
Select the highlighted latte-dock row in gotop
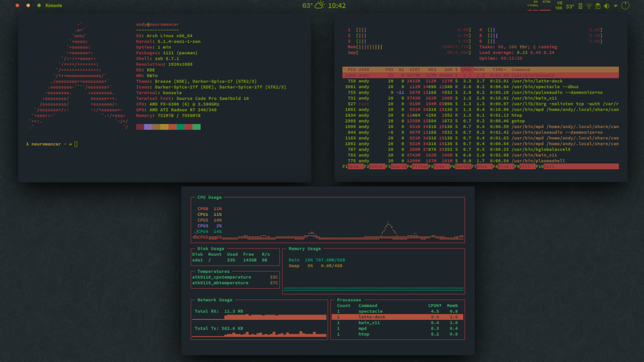(398, 317)
